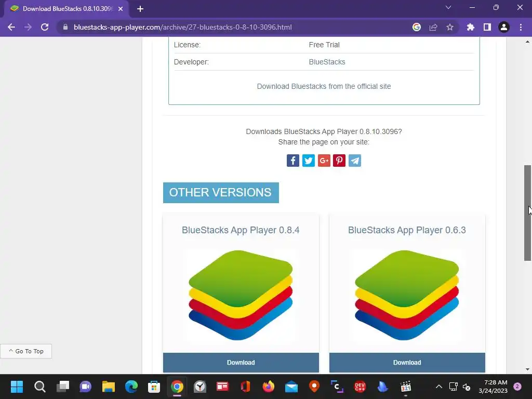Open Download Bluestacks from the official site link
Screen dimensions: 532x399
324,87
